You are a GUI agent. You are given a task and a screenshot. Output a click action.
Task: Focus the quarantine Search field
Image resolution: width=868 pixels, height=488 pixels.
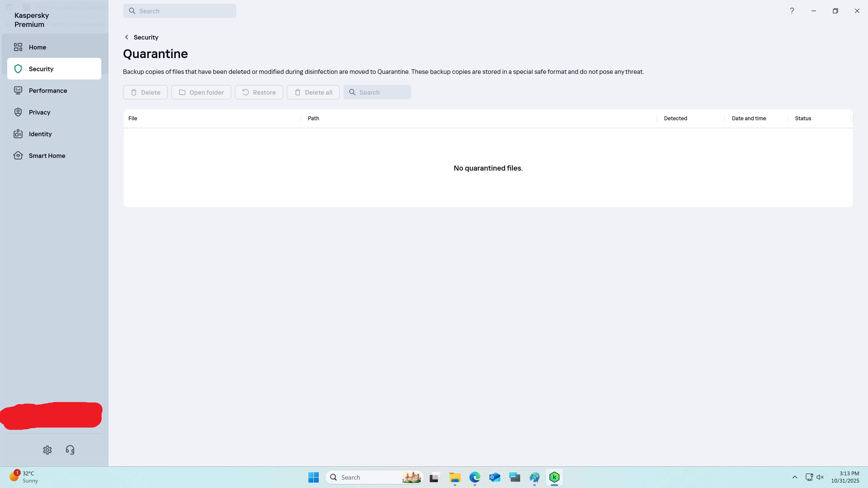377,92
